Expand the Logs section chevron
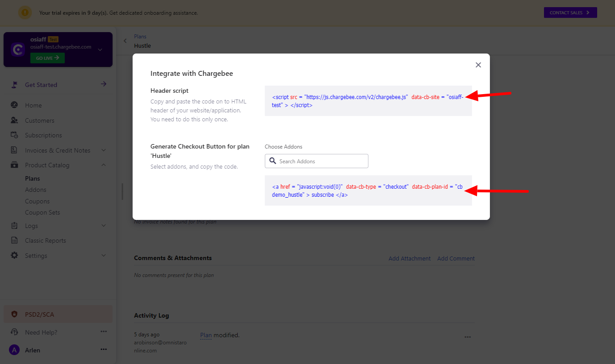The height and width of the screenshot is (364, 615). (104, 226)
